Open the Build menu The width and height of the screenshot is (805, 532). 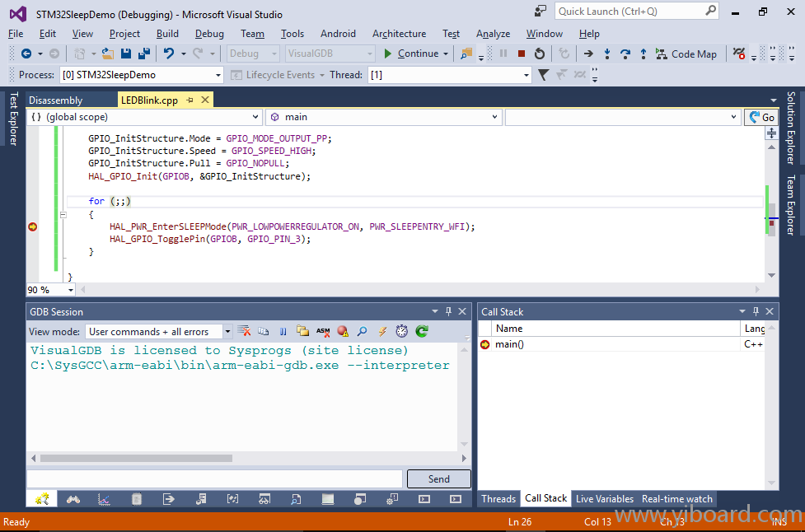pos(167,34)
